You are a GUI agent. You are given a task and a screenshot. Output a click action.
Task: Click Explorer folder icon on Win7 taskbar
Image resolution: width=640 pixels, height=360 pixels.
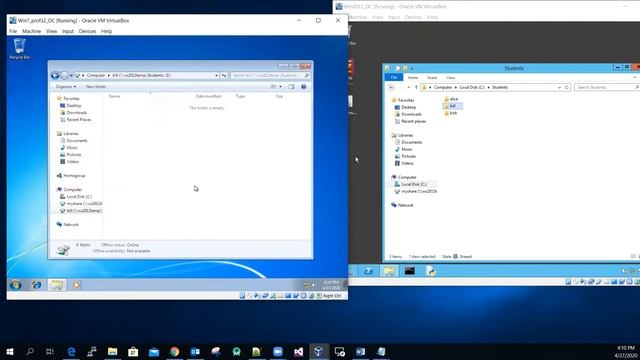[x=57, y=285]
